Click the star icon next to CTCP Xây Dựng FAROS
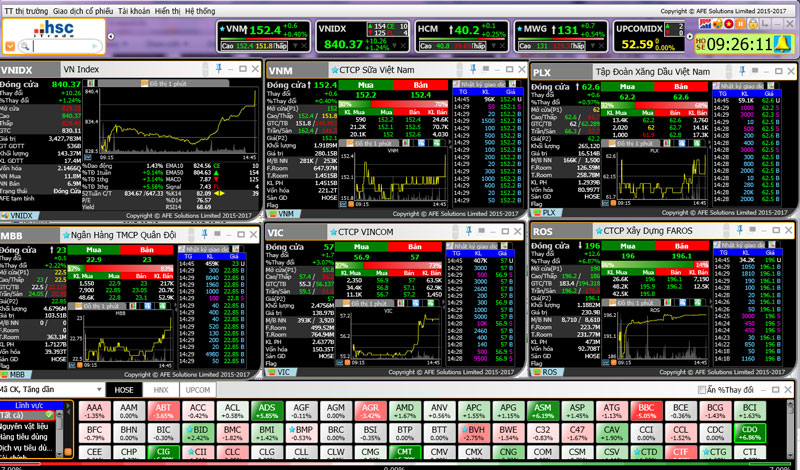 599,231
